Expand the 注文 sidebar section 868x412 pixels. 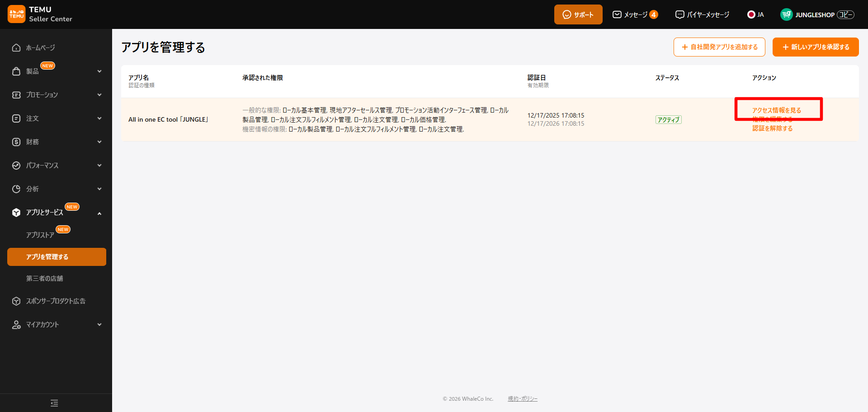click(x=99, y=118)
